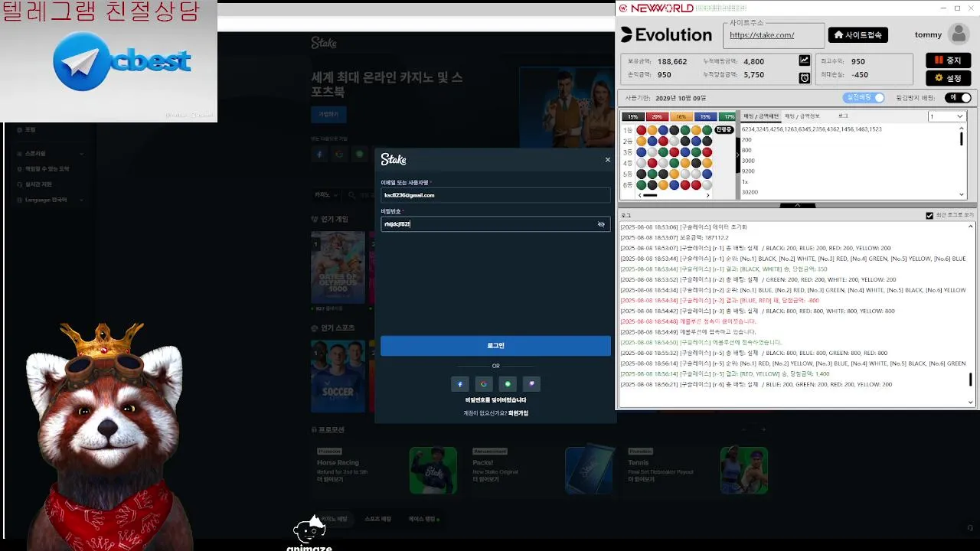This screenshot has width=980, height=551.
Task: Click background LINE signup icon below banner
Action: [x=360, y=154]
